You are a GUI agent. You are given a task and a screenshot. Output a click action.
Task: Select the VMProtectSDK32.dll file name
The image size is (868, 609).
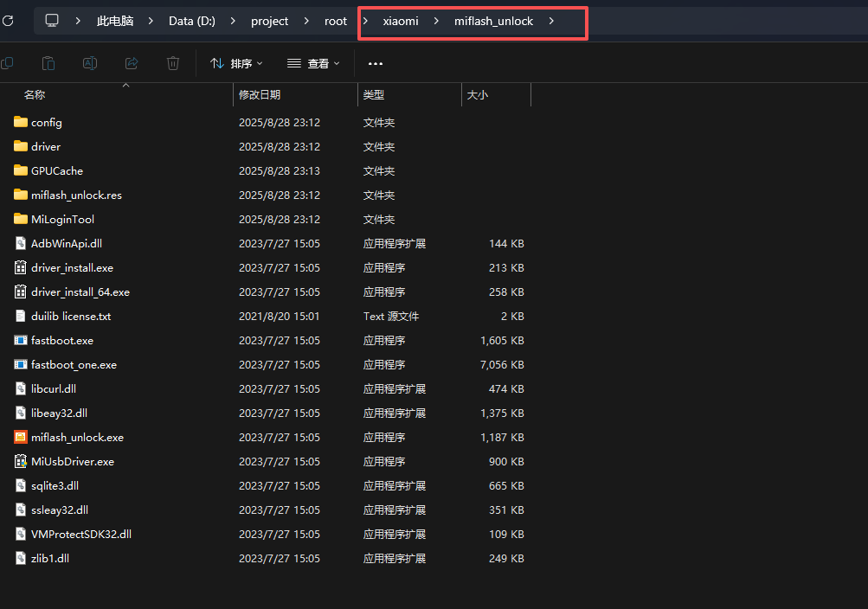[81, 535]
